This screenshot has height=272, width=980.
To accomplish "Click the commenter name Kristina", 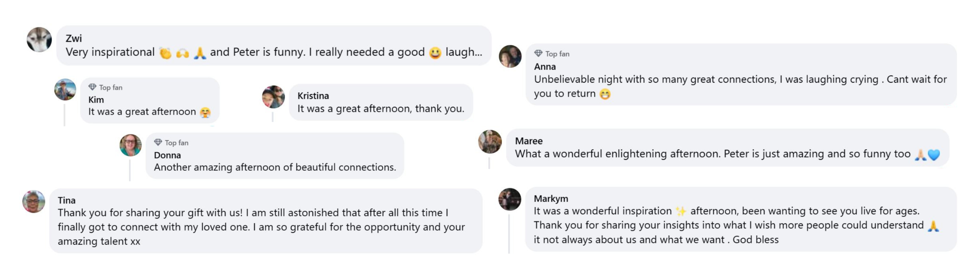I will point(313,96).
